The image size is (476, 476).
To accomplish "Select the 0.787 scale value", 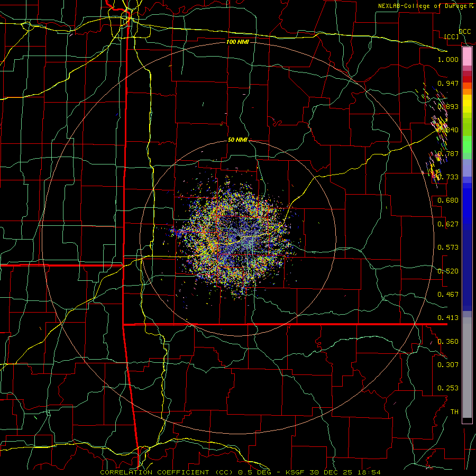I will (448, 153).
